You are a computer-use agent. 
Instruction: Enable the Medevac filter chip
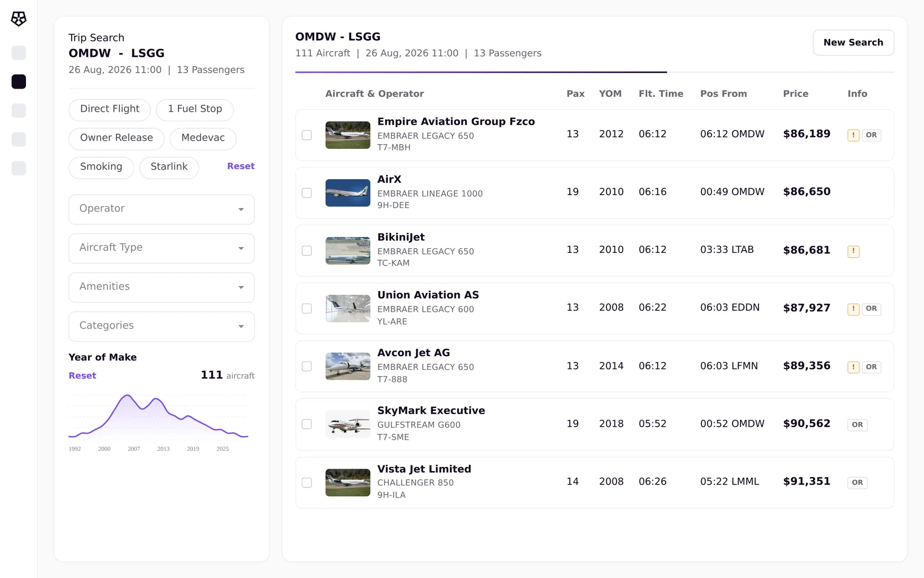coord(203,138)
